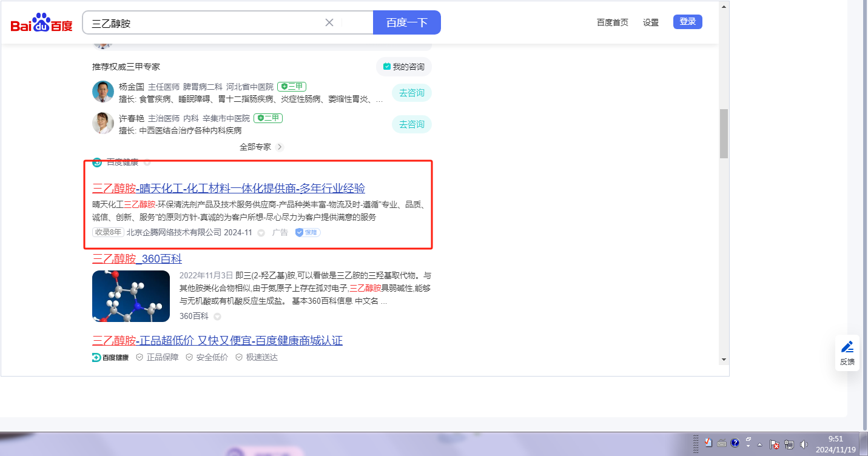
Task: Click the Baidu logo
Action: pos(41,23)
